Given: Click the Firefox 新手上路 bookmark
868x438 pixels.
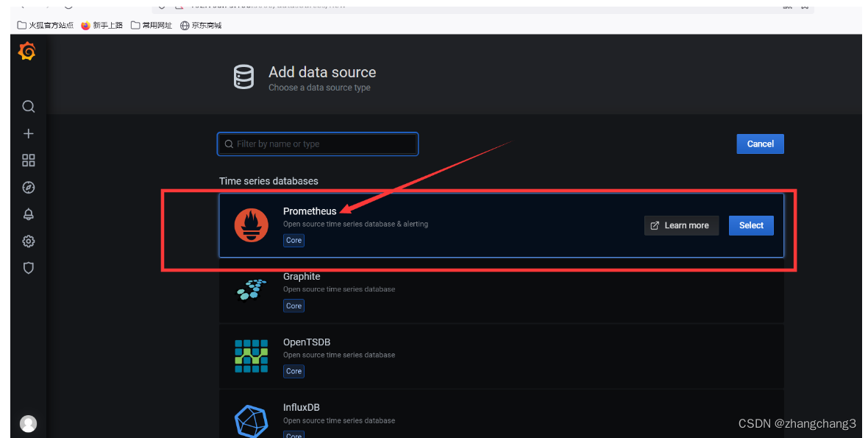Looking at the screenshot, I should tap(102, 26).
